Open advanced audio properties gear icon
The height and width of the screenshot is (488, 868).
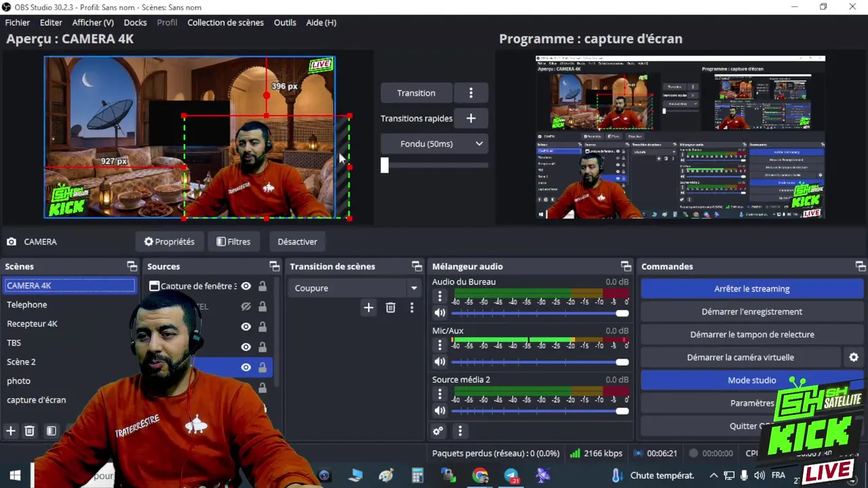[x=438, y=431]
